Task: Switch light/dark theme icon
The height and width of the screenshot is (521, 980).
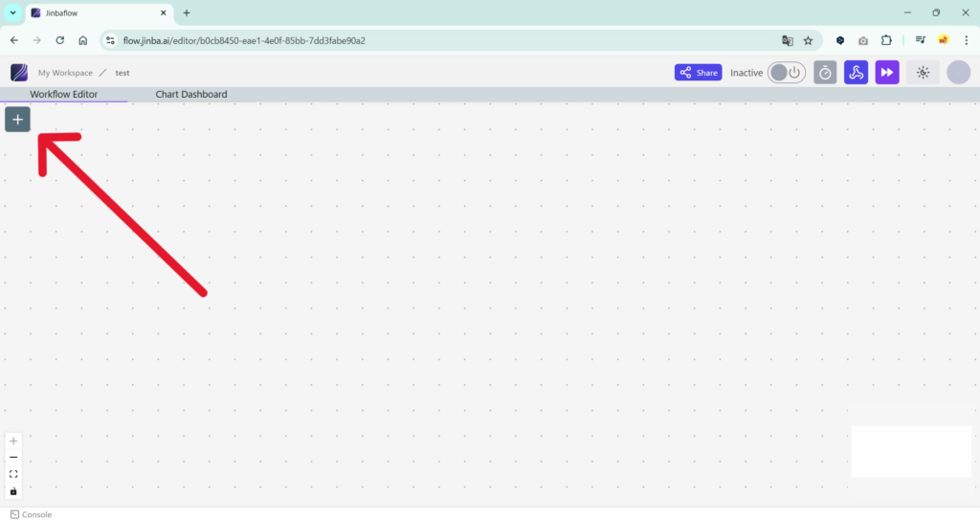Action: coord(923,73)
